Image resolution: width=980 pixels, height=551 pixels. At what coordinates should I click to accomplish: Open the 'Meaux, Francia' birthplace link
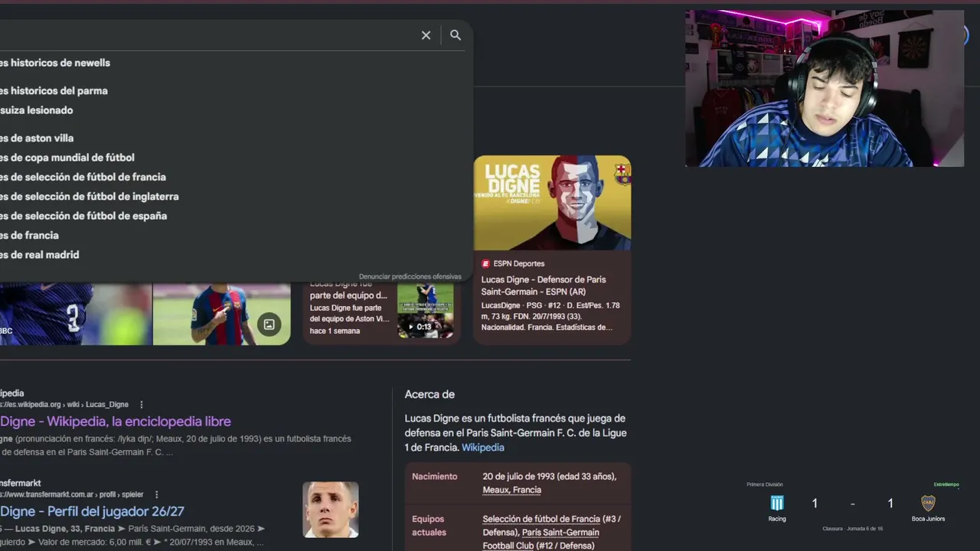[x=511, y=490]
